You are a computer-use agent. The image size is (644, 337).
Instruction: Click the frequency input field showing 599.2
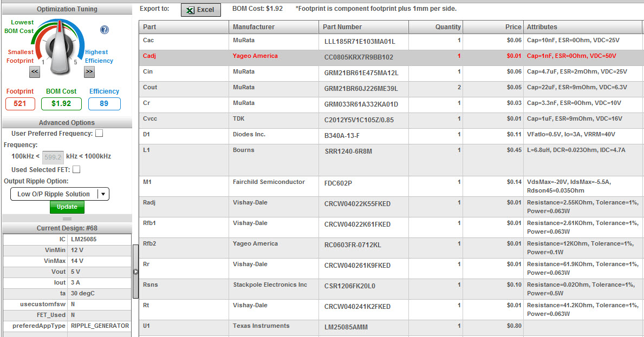click(53, 157)
